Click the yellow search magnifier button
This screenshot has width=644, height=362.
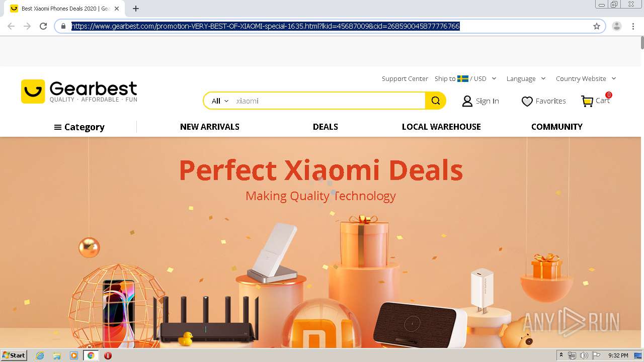coord(435,101)
